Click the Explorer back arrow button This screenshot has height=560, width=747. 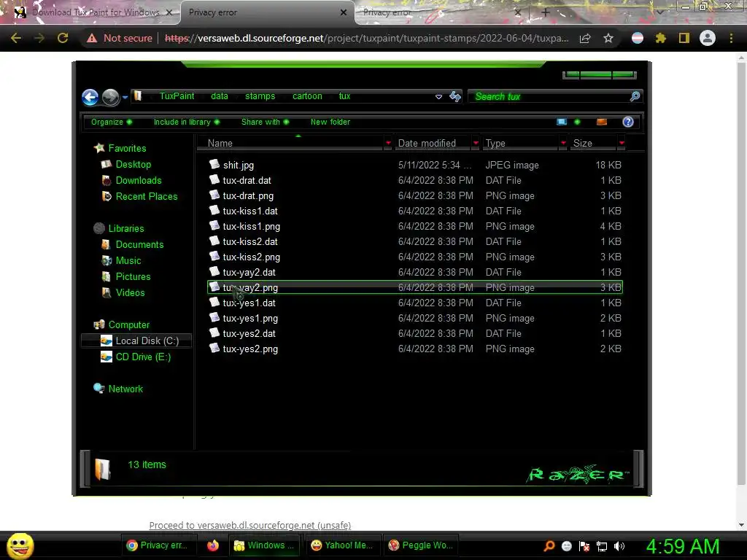click(x=90, y=97)
